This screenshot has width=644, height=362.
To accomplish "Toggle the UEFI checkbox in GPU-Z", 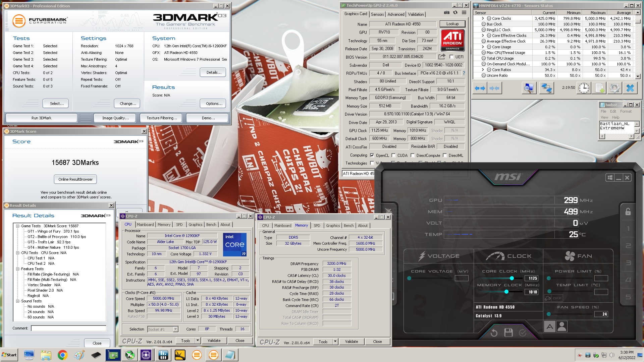I will 451,57.
